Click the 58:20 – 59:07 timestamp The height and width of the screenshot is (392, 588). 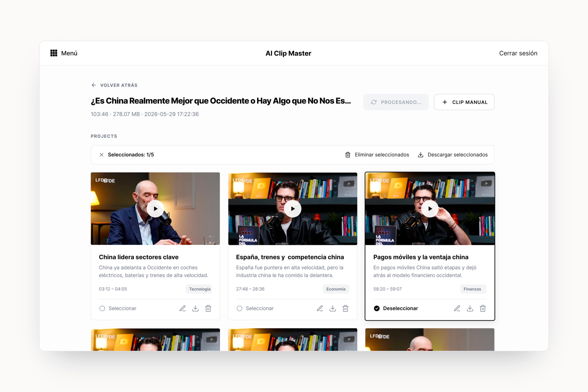point(387,289)
